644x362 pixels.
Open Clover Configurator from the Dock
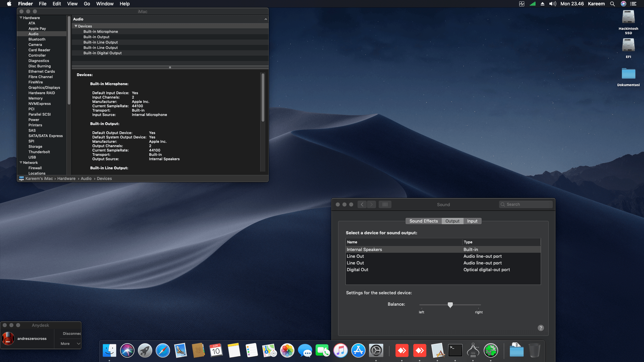491,350
